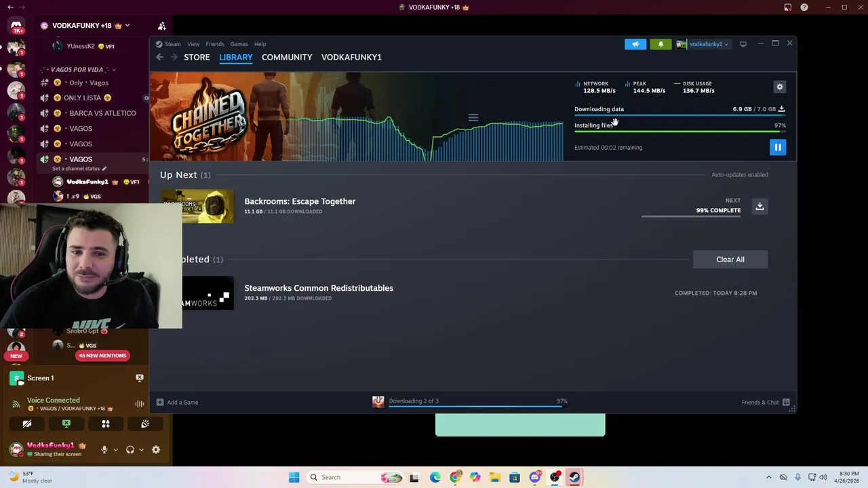
Task: Click Voice Connected signal icon
Action: 16,405
